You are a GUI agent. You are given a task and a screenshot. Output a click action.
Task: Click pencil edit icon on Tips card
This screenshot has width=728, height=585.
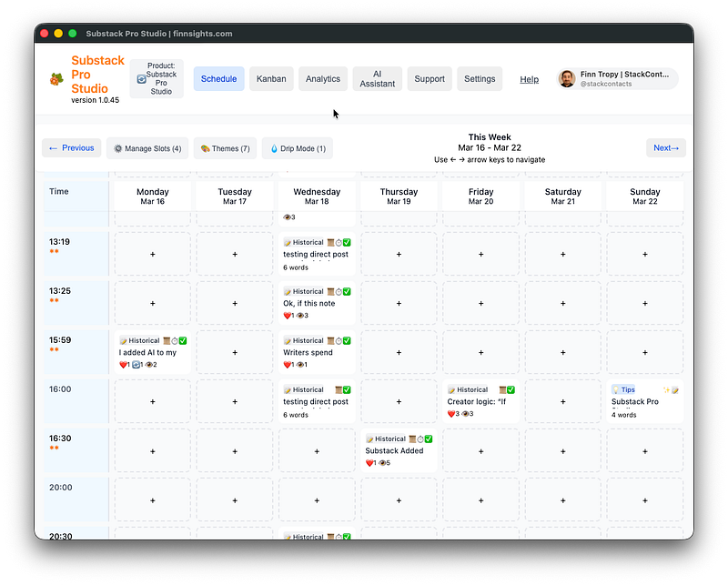[675, 390]
